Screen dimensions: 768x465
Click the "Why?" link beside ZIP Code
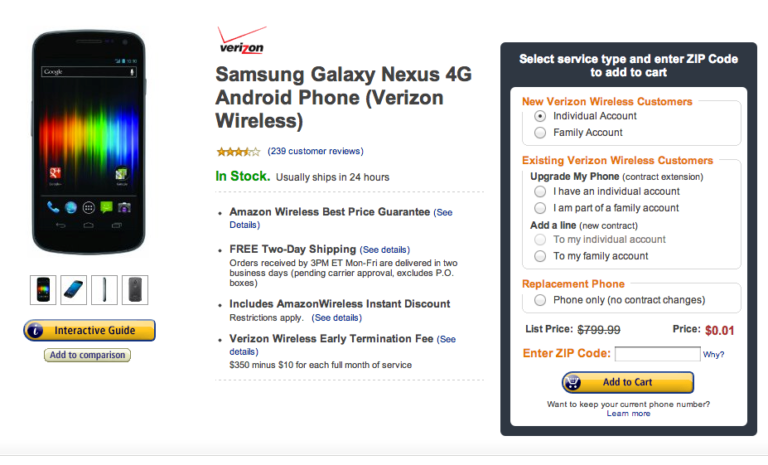point(714,355)
